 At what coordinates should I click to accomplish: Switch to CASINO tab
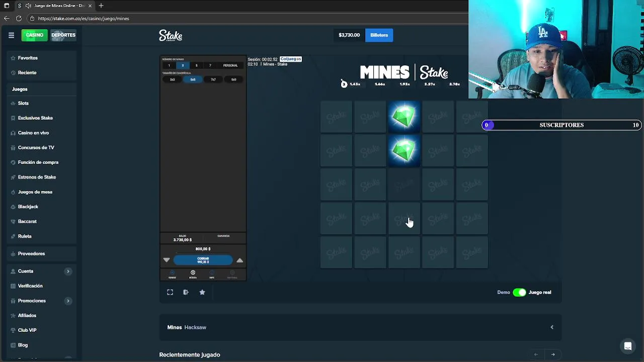click(x=35, y=35)
